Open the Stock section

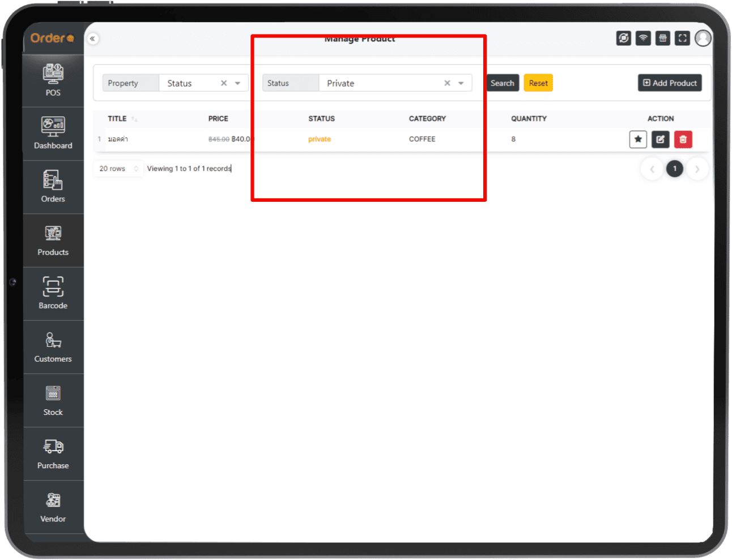pyautogui.click(x=53, y=399)
